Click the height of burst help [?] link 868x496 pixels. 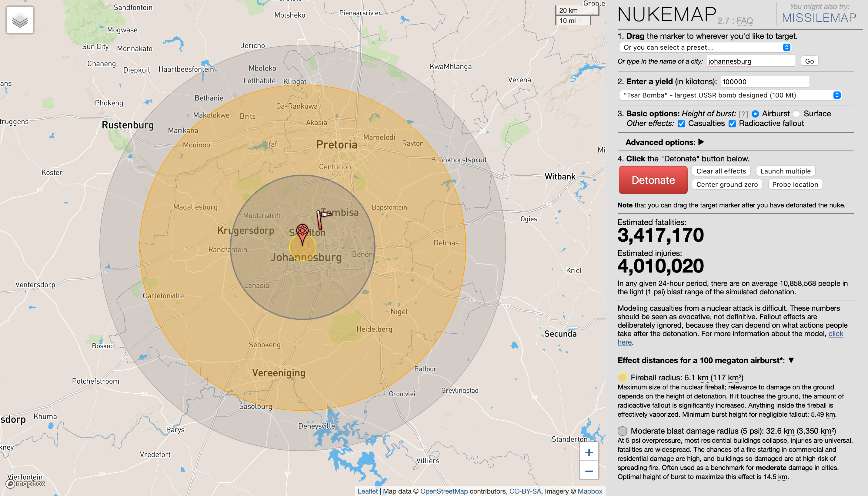[x=743, y=114]
